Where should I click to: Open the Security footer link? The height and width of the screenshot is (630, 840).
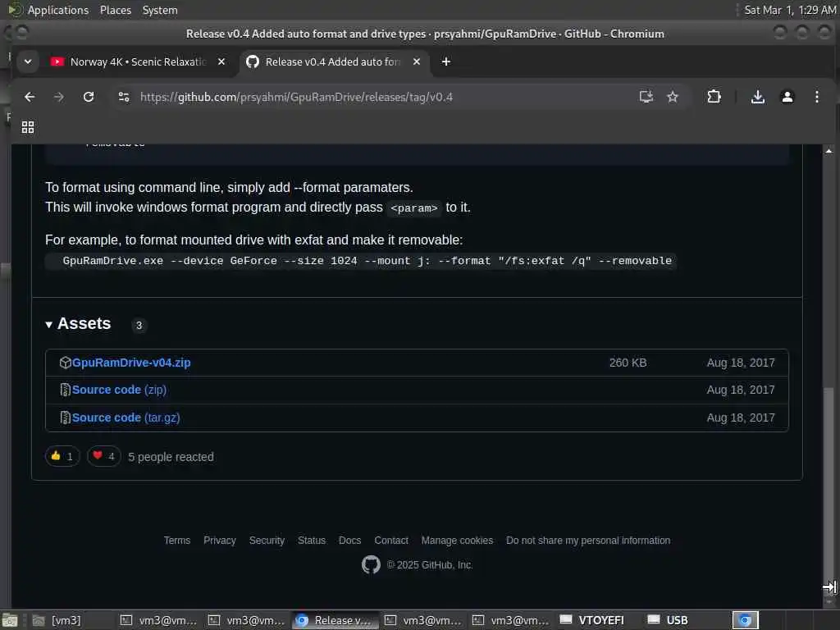click(267, 541)
